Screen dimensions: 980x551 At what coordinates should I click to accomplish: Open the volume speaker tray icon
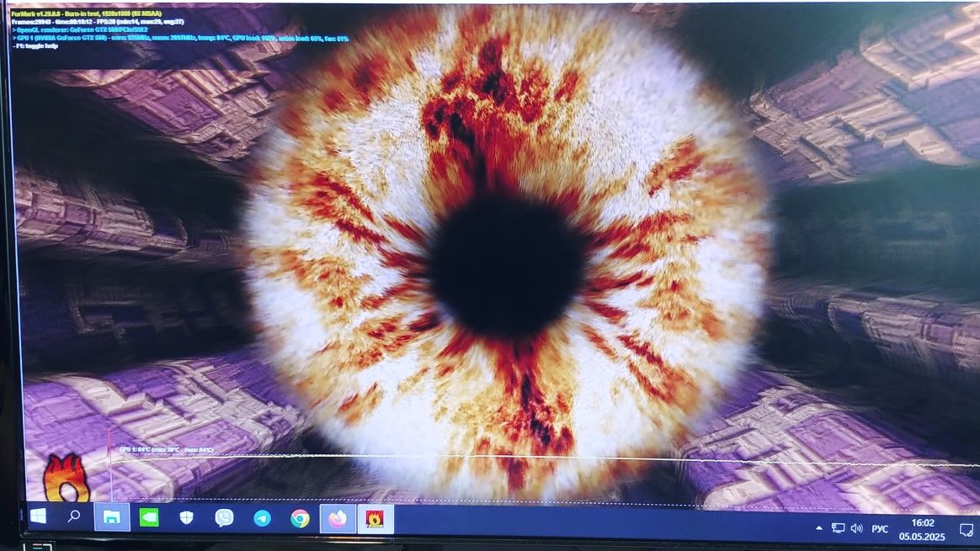pyautogui.click(x=857, y=528)
